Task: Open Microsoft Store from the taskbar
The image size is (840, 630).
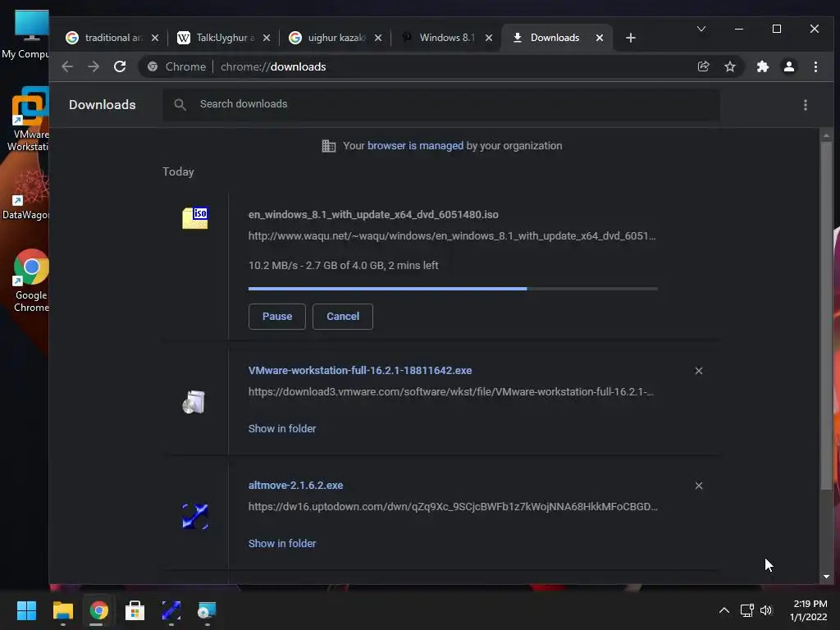Action: [x=135, y=610]
